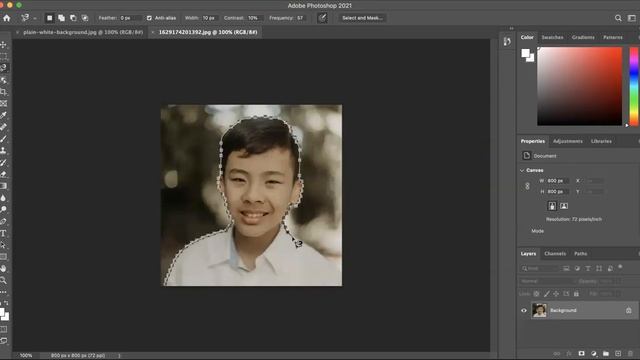Viewport: 640px width, 360px height.
Task: Click the foreground color swatch in toolbar
Action: point(2,313)
